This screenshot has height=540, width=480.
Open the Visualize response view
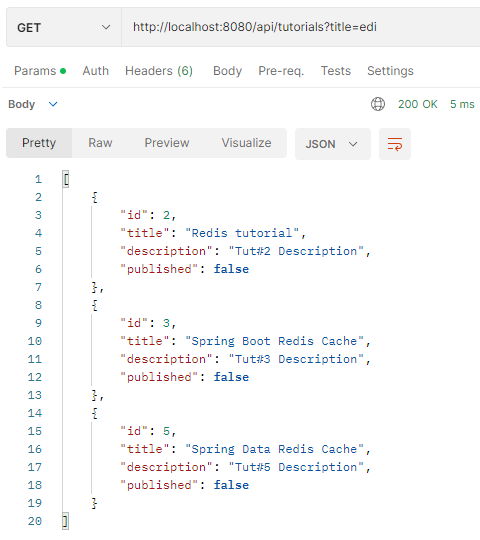tap(246, 143)
